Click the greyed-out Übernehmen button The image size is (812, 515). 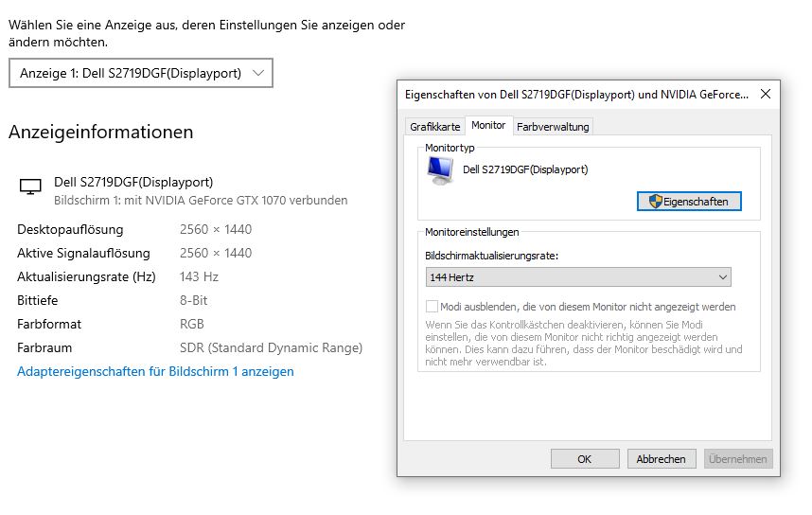point(738,459)
